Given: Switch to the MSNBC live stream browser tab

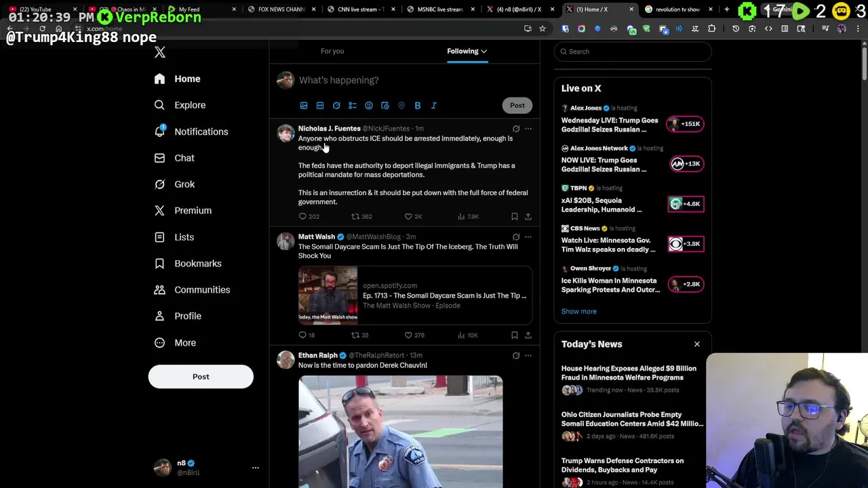Looking at the screenshot, I should coord(439,9).
